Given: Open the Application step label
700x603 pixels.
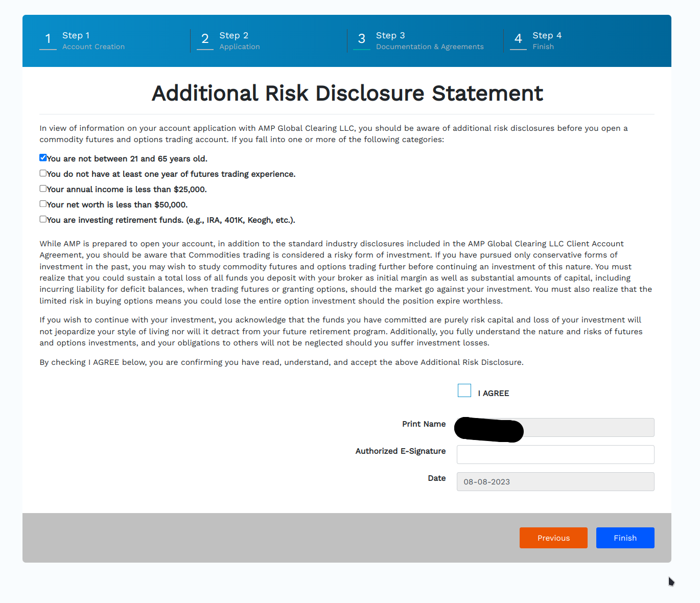Looking at the screenshot, I should coord(240,47).
